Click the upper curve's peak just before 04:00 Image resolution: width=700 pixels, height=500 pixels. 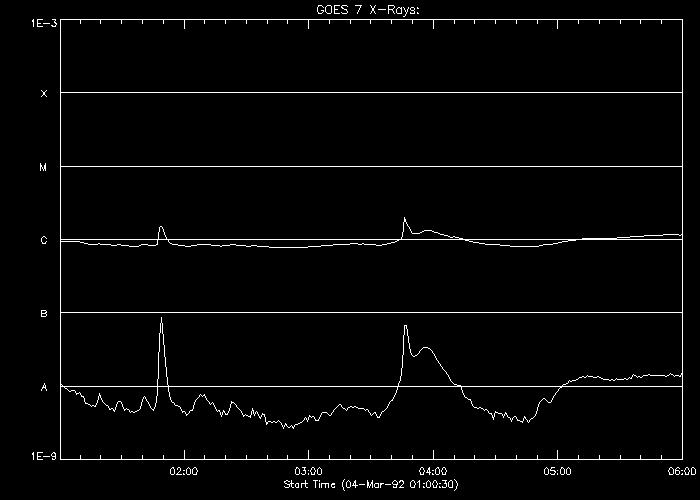tap(404, 218)
